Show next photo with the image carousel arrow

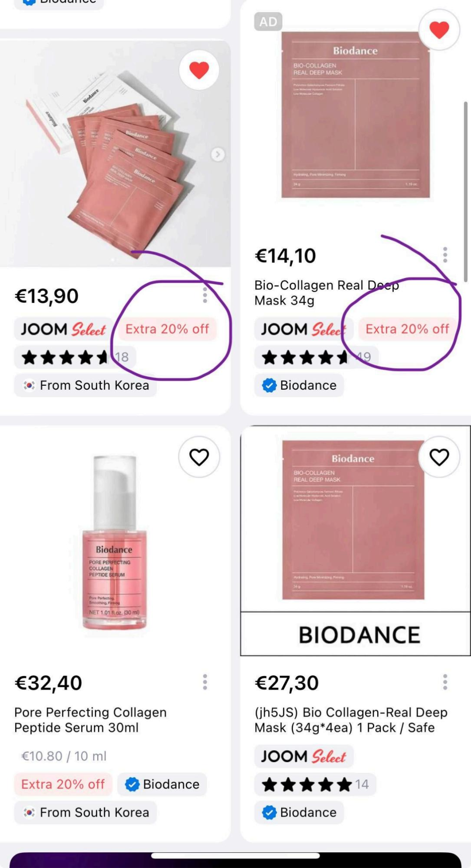(x=218, y=154)
